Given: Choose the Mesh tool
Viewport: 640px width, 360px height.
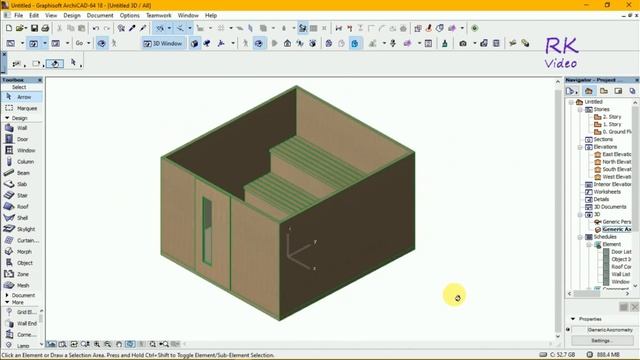Looking at the screenshot, I should 22,285.
